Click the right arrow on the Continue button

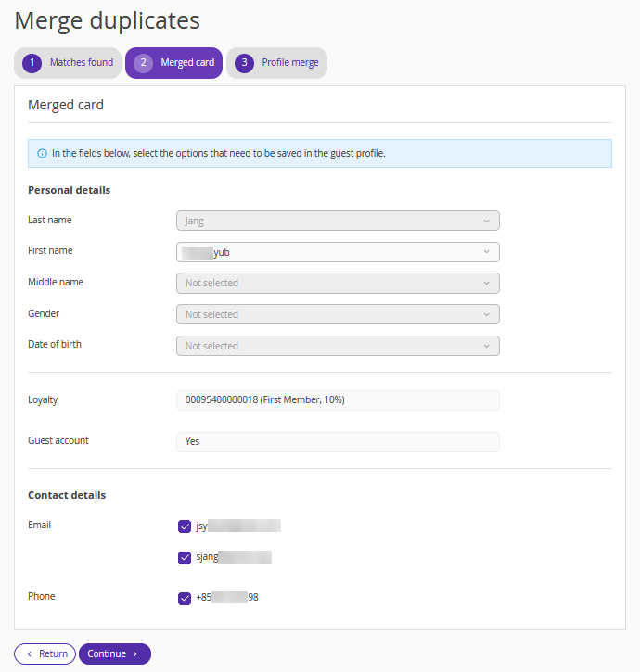(x=135, y=654)
